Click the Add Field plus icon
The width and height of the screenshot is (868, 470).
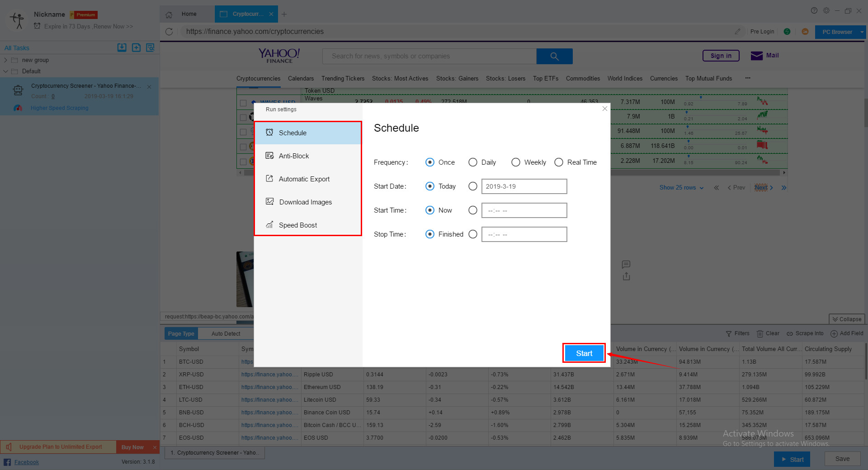pyautogui.click(x=834, y=333)
